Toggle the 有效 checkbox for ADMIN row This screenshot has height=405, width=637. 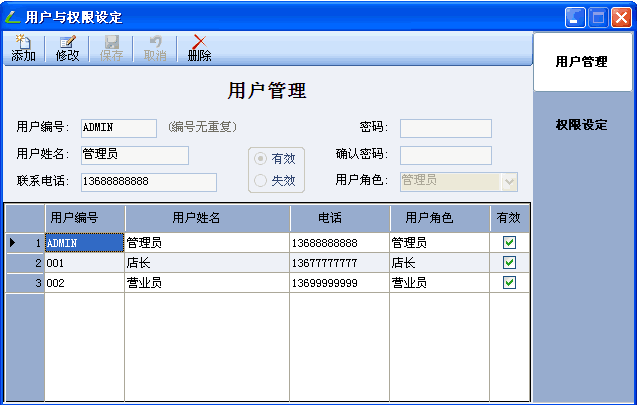point(509,242)
